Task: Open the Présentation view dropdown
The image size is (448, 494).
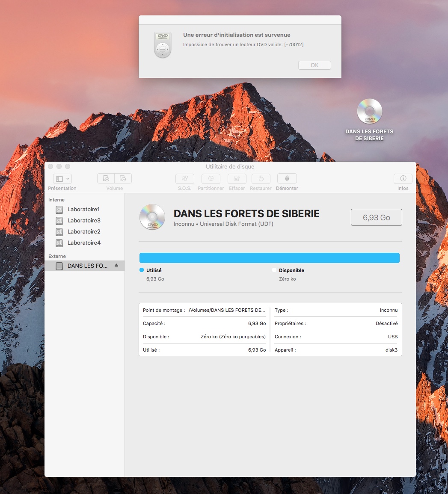Action: 62,178
